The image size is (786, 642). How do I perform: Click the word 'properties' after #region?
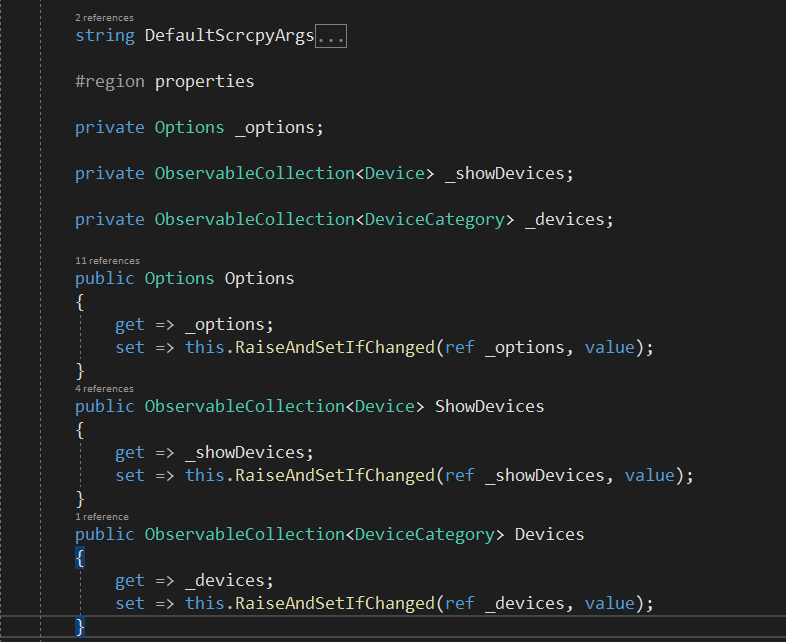click(x=205, y=81)
